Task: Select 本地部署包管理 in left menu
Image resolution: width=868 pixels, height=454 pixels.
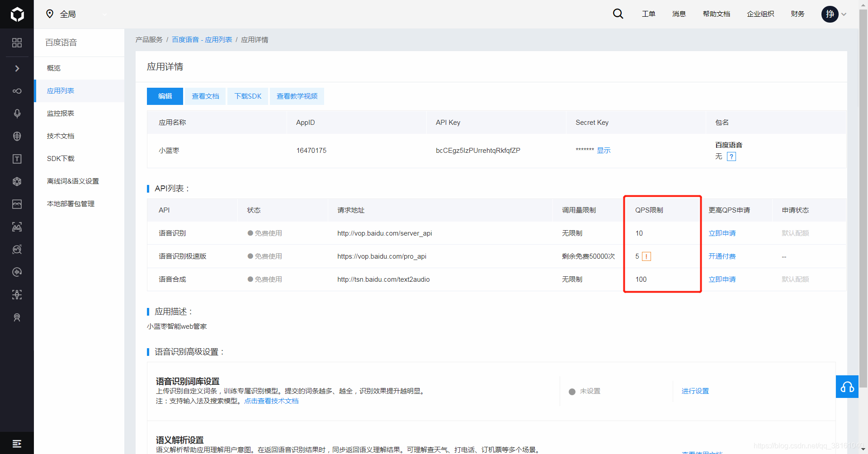Action: 79,204
